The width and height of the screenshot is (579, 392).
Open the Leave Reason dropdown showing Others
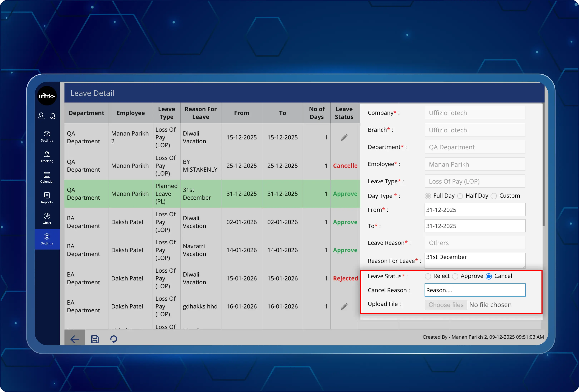point(475,243)
